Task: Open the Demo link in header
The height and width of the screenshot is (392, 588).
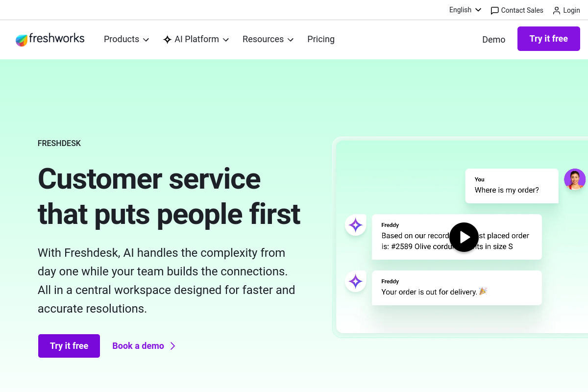Action: coord(493,40)
